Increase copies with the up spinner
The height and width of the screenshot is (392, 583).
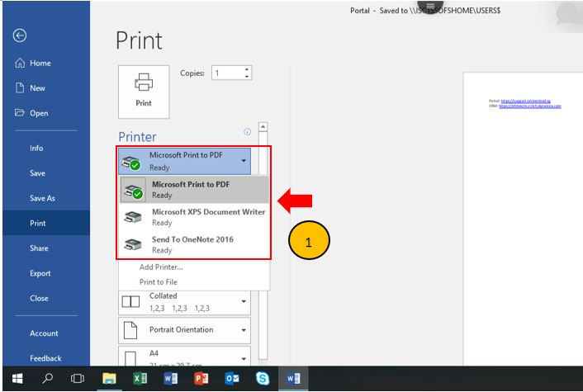click(247, 69)
